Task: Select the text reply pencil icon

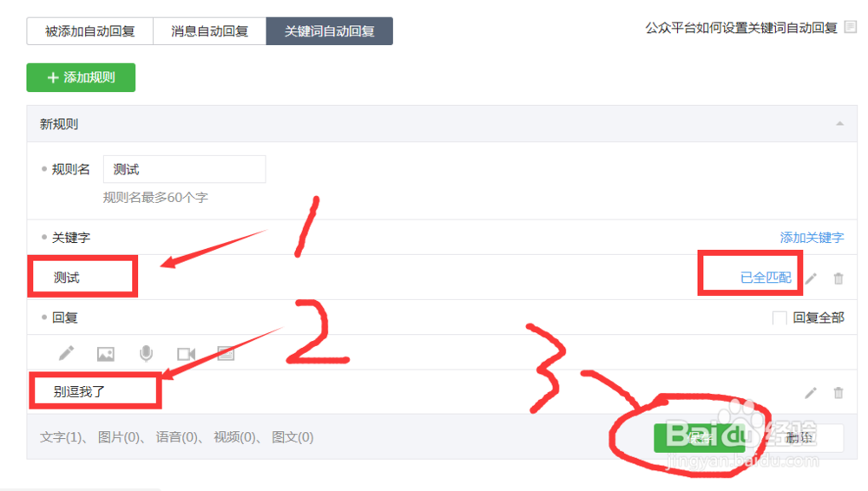Action: click(x=67, y=353)
